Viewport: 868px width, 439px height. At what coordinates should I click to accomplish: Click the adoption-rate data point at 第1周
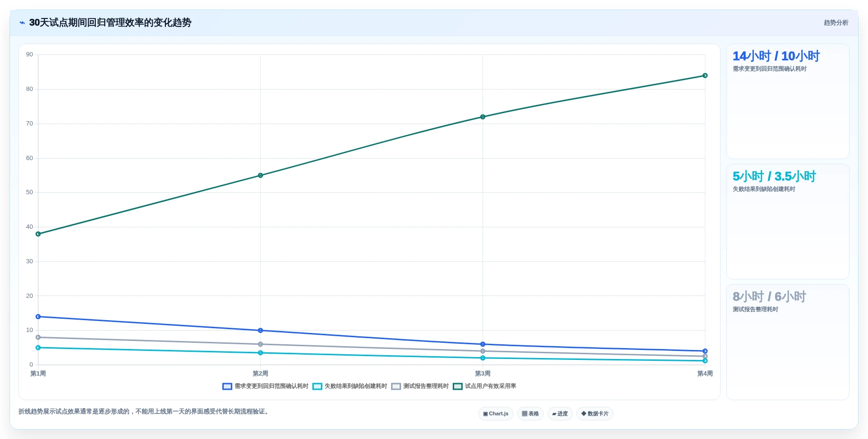coord(38,234)
